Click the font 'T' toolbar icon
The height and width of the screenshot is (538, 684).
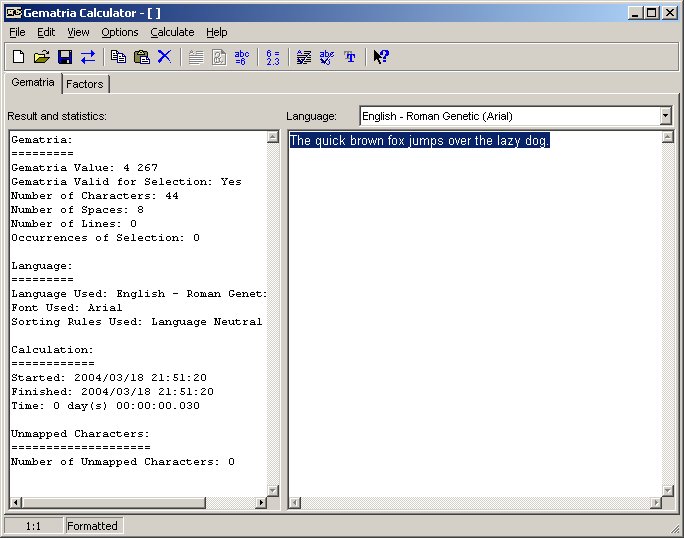click(350, 57)
